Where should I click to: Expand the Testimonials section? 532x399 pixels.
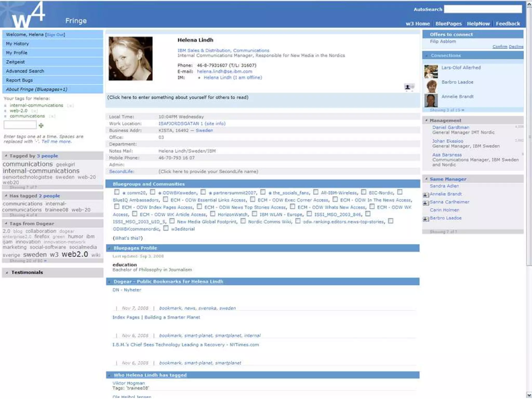[x=7, y=272]
